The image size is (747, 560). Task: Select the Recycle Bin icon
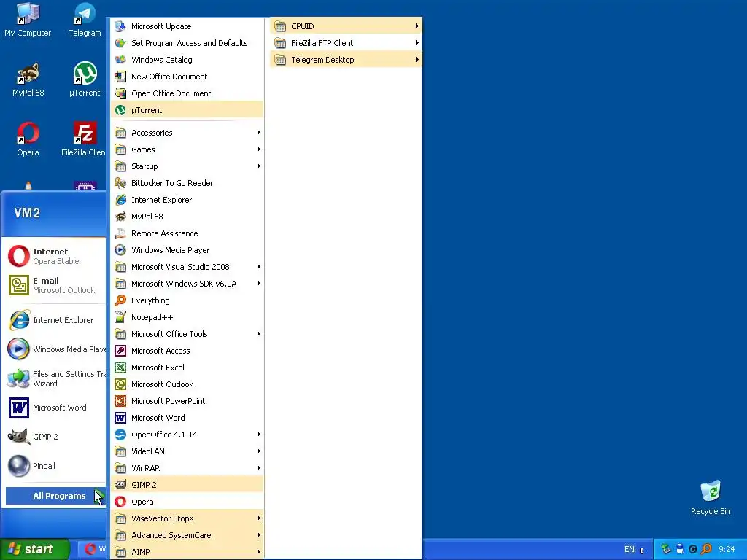pos(711,498)
